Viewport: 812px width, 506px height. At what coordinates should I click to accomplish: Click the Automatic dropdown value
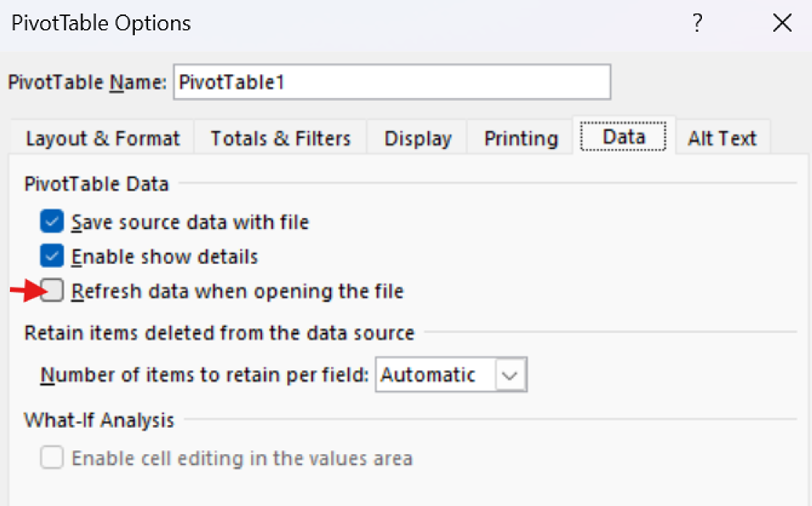429,375
